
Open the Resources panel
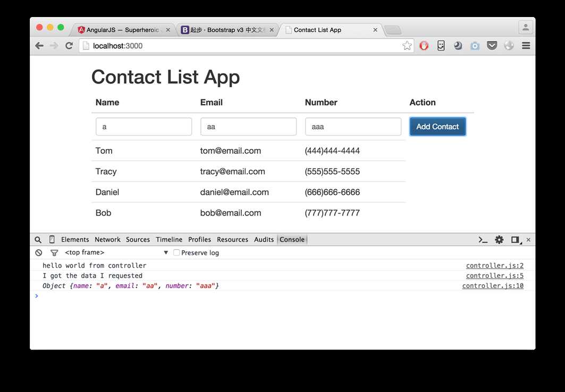[x=232, y=240]
